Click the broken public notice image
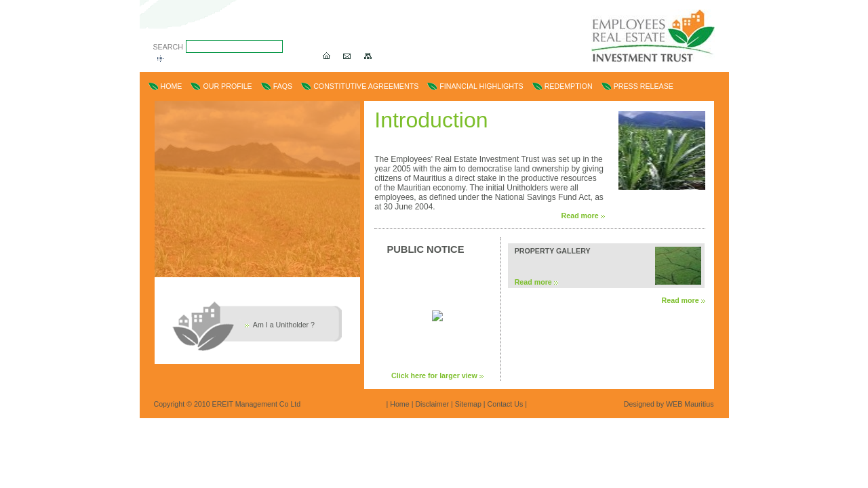 (437, 316)
